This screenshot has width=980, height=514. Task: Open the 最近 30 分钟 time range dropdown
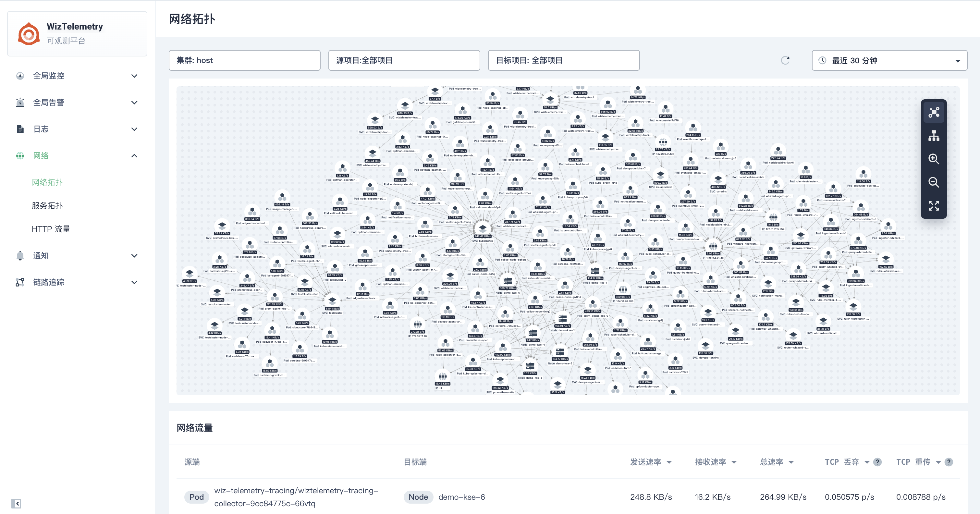[x=889, y=60]
